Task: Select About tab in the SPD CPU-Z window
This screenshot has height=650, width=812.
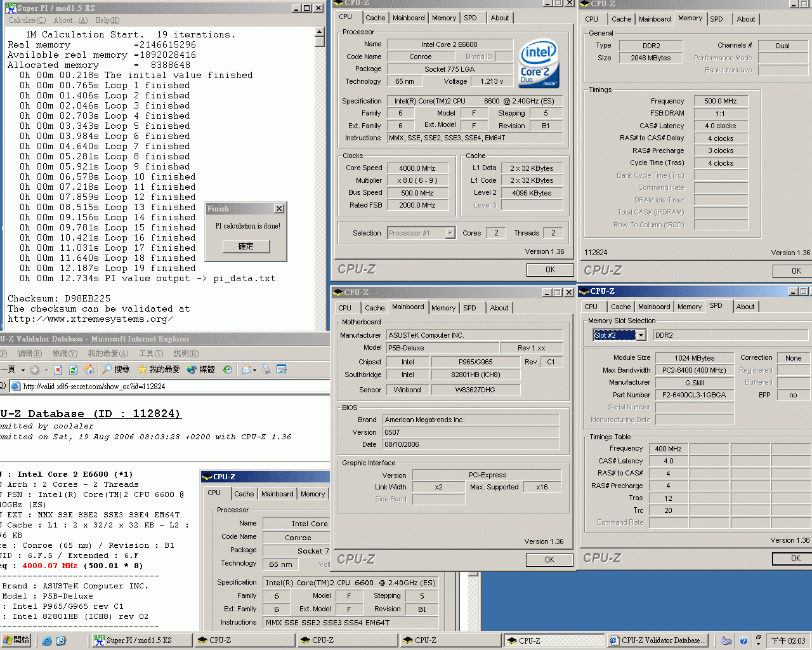Action: [745, 307]
